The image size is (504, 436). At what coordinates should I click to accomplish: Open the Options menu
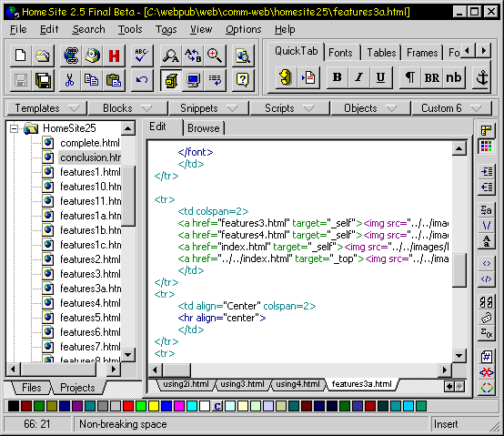pyautogui.click(x=243, y=29)
